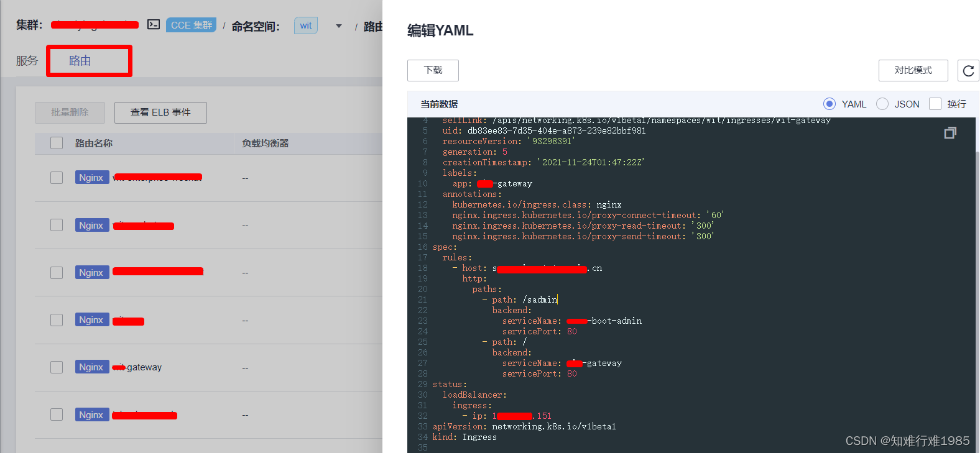Screen dimensions: 980x453
Task: Click the refresh icon in YAML editor
Action: (968, 71)
